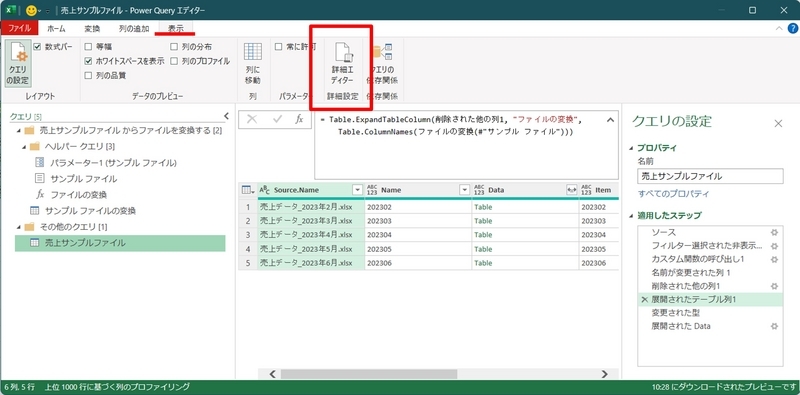Open gear for フィルター選択された非表示 step
Viewport: 800px width, 395px height.
(774, 246)
